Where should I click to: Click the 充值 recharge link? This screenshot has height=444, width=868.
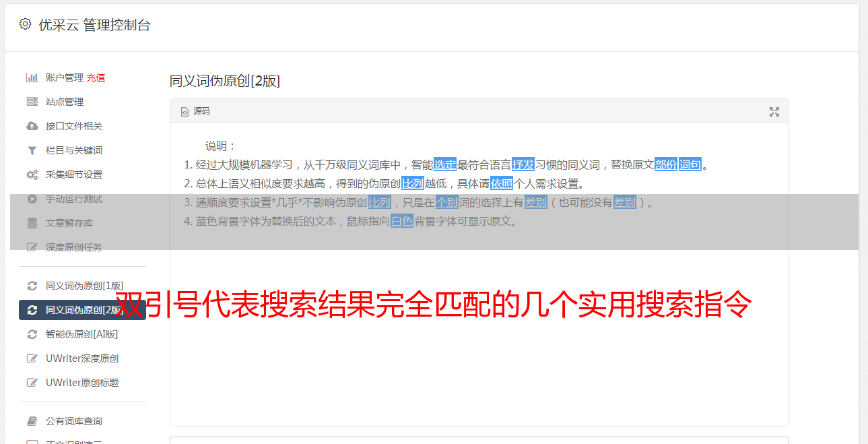click(x=96, y=77)
